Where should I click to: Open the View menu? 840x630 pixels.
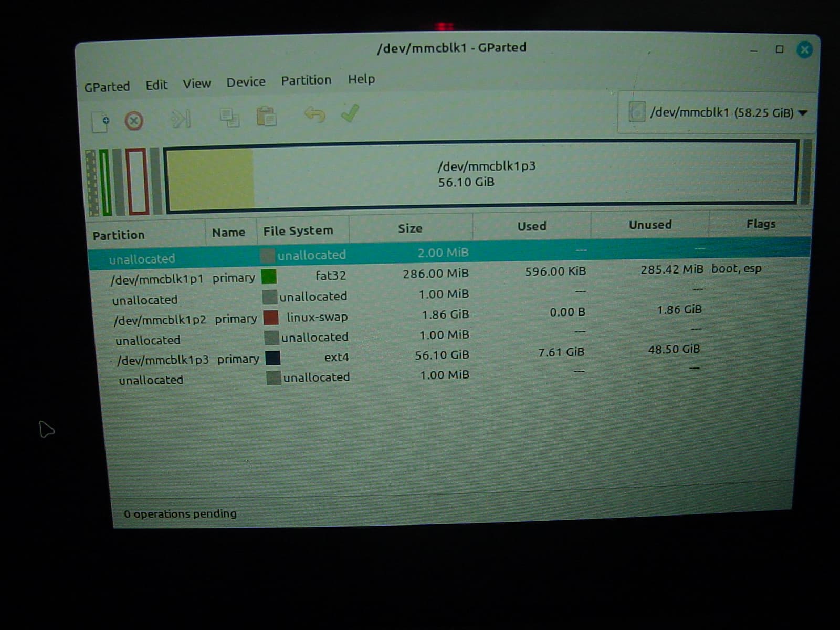(x=197, y=83)
